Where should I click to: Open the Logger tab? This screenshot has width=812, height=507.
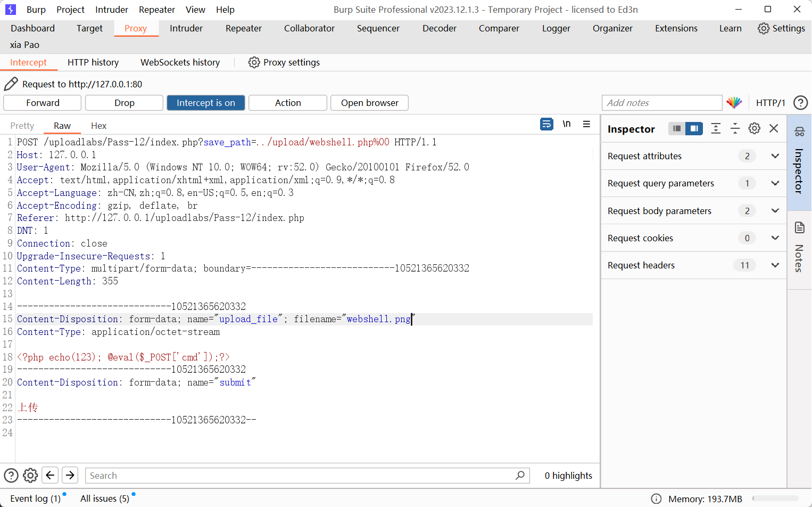click(556, 28)
